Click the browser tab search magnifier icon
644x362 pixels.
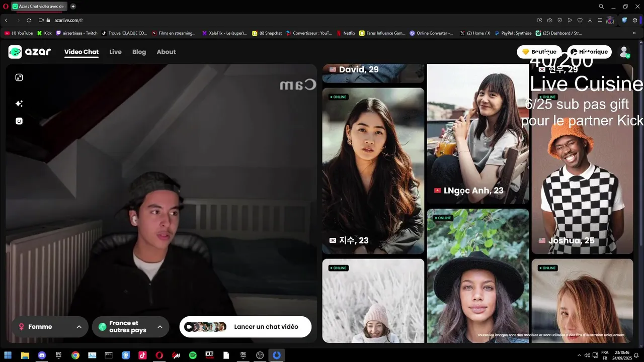(601, 7)
